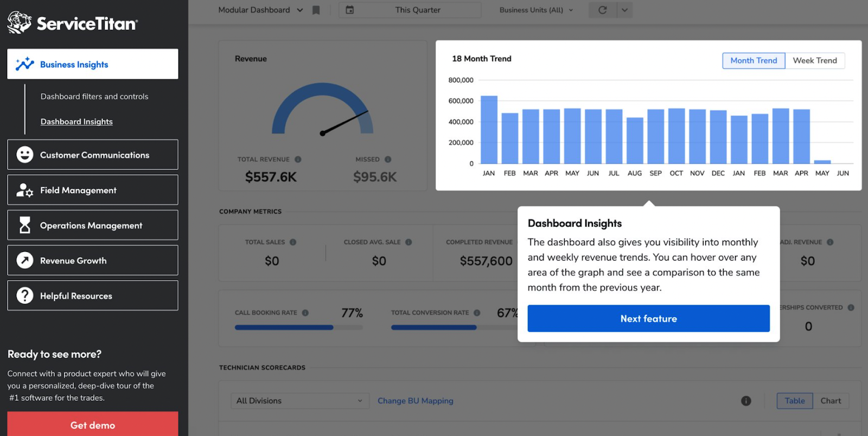Image resolution: width=868 pixels, height=436 pixels.
Task: Click the first JAN bar in trend chart
Action: point(489,129)
